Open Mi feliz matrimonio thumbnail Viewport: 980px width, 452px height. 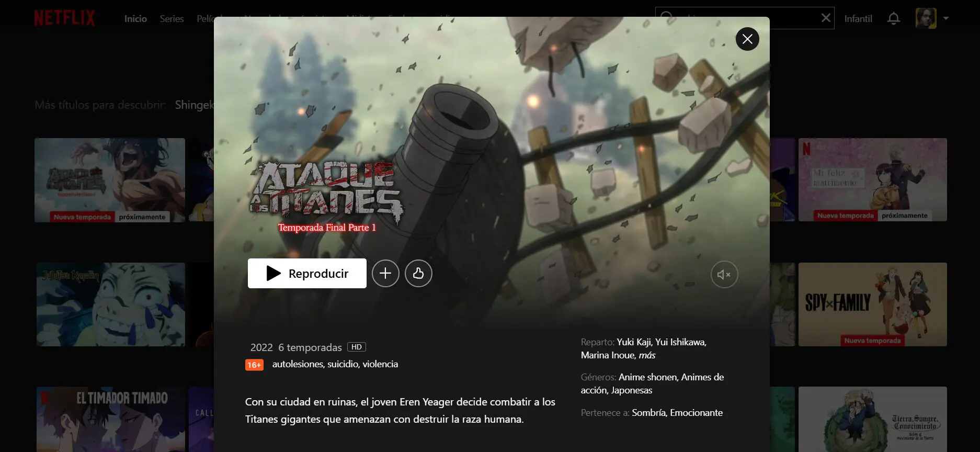tap(872, 179)
